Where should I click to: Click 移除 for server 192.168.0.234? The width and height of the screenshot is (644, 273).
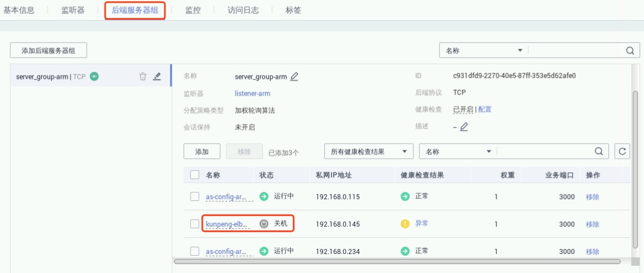coord(592,252)
